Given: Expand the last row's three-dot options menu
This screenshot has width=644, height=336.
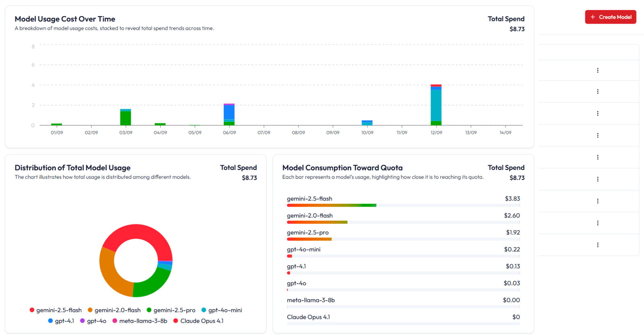Looking at the screenshot, I should tap(597, 245).
